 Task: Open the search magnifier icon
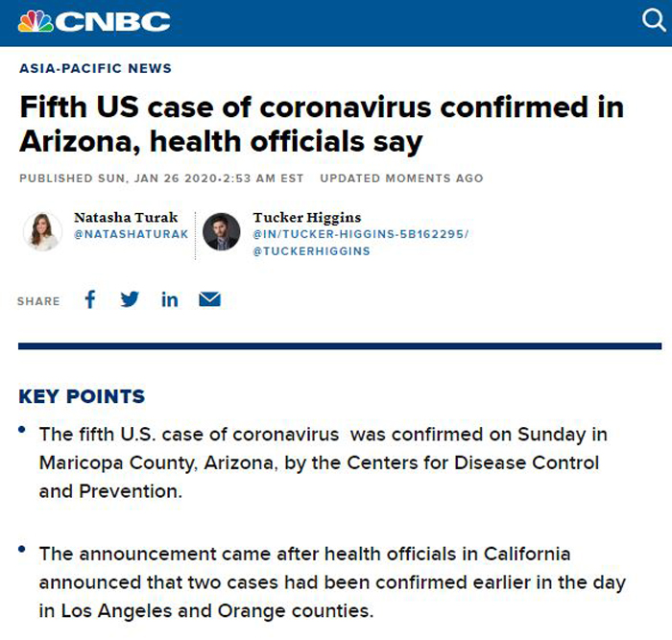click(x=654, y=20)
